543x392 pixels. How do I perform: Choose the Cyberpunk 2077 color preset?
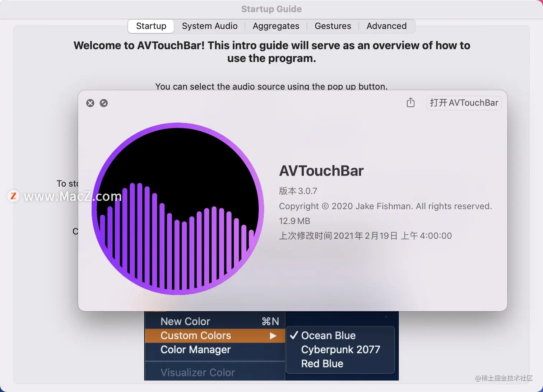(x=340, y=349)
